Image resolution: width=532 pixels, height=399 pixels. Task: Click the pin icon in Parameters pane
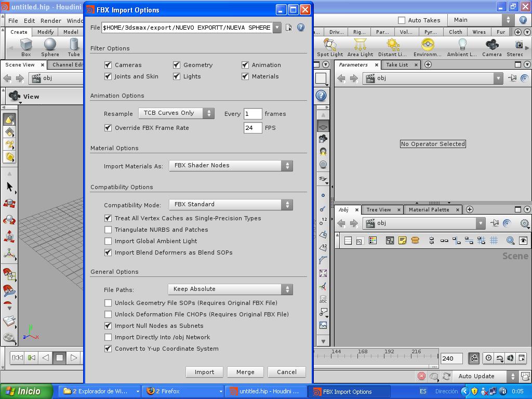pyautogui.click(x=512, y=78)
